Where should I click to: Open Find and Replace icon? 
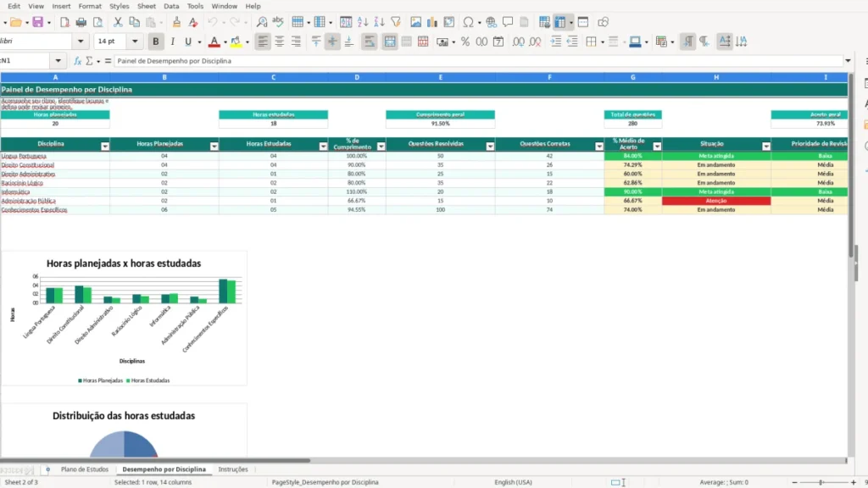(262, 22)
